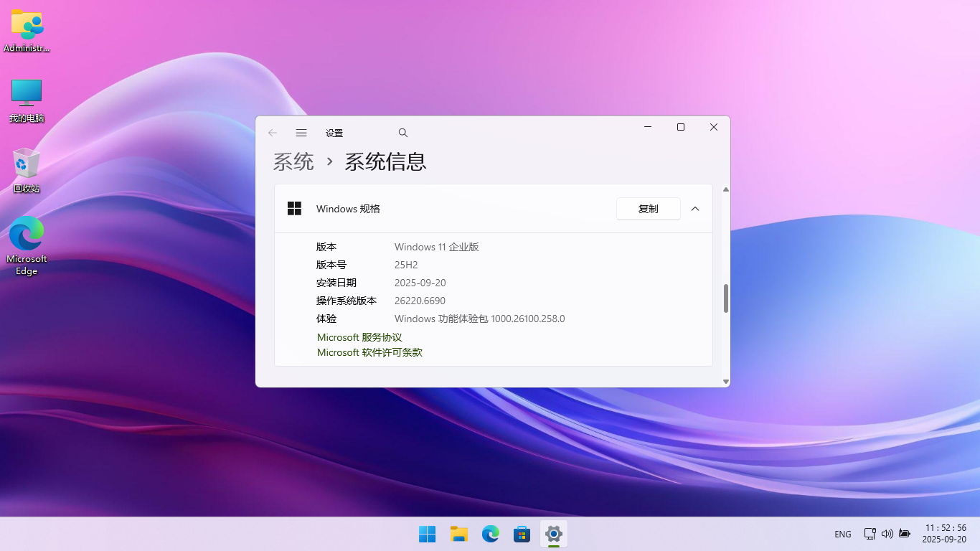Image resolution: width=980 pixels, height=551 pixels.
Task: Open the network icon in system tray
Action: 870,534
